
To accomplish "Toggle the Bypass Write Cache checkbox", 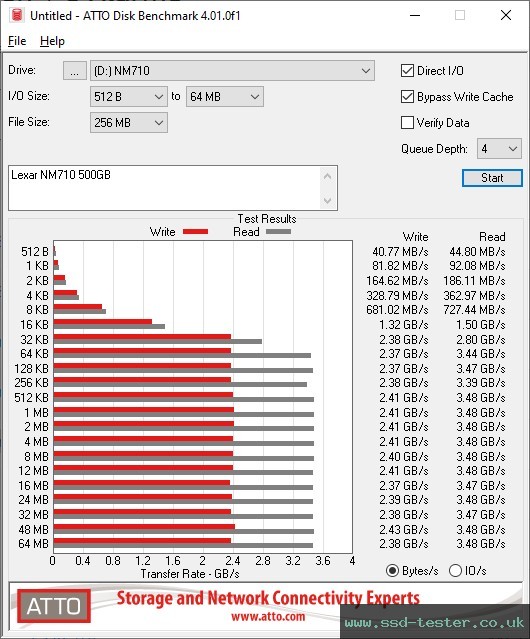I will coord(407,97).
